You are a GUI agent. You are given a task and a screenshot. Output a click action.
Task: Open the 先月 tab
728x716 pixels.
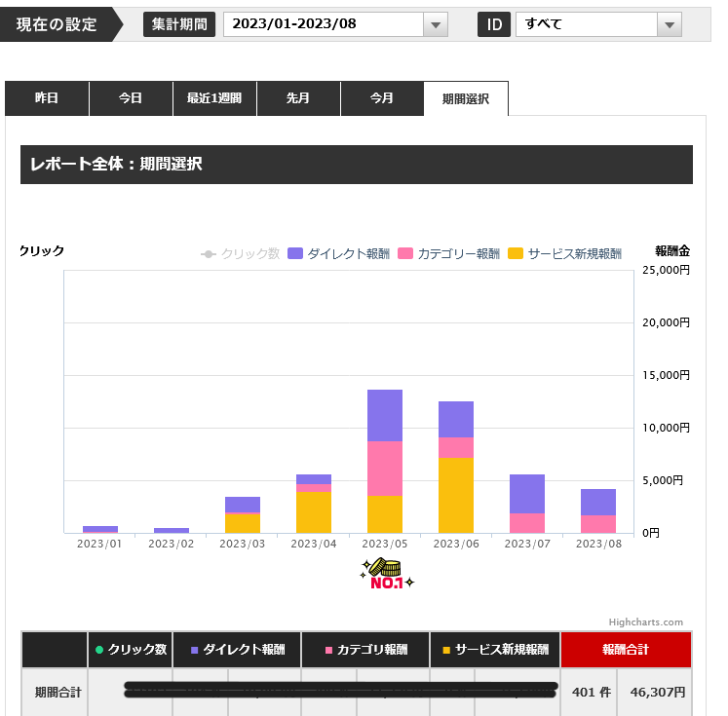tap(298, 98)
